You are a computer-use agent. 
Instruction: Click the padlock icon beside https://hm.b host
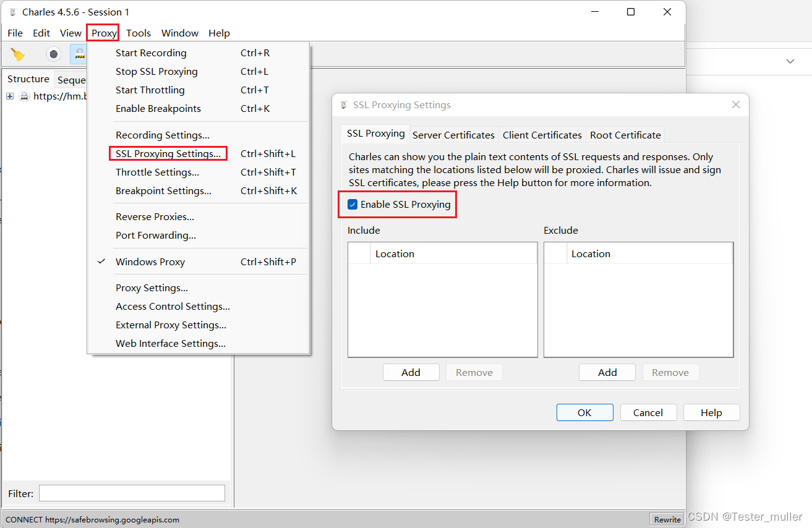point(24,96)
